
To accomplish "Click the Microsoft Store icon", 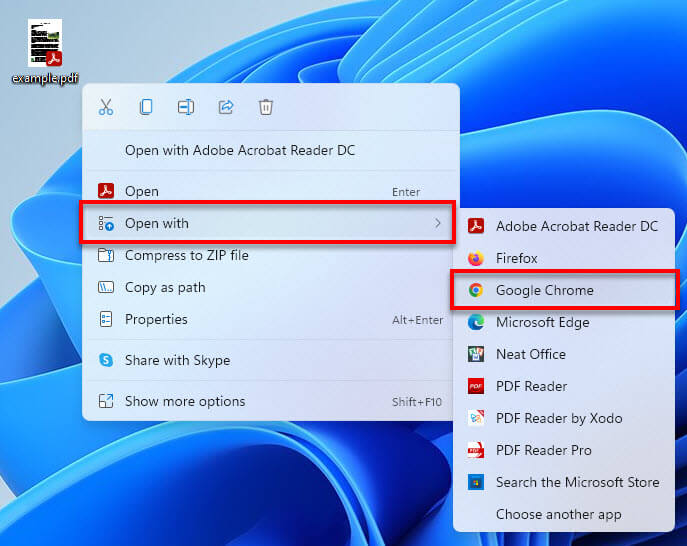I will (x=476, y=482).
